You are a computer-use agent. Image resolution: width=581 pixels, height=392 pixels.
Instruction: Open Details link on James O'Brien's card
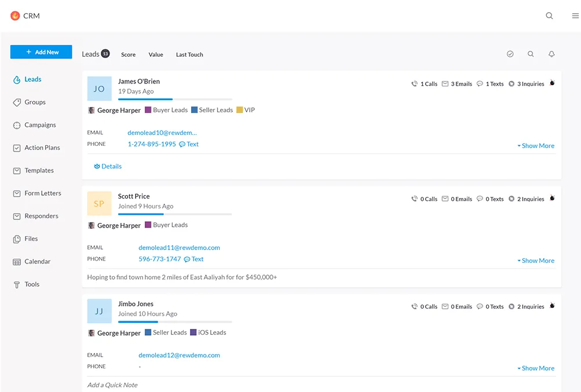(x=108, y=166)
